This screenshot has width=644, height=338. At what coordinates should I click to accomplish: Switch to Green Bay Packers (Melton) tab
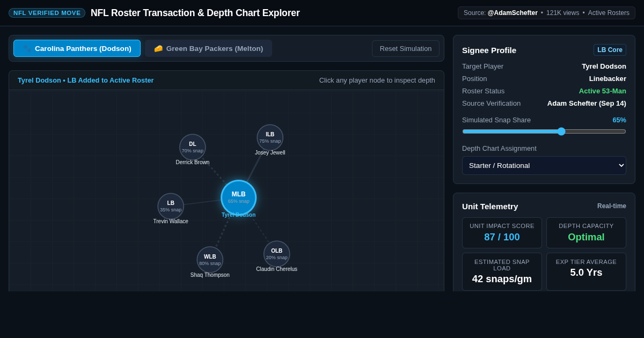pyautogui.click(x=208, y=48)
